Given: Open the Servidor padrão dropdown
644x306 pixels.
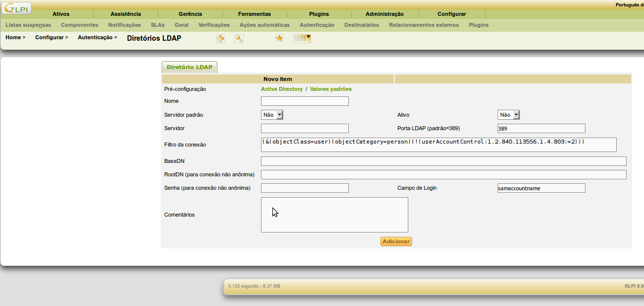Looking at the screenshot, I should coord(272,114).
